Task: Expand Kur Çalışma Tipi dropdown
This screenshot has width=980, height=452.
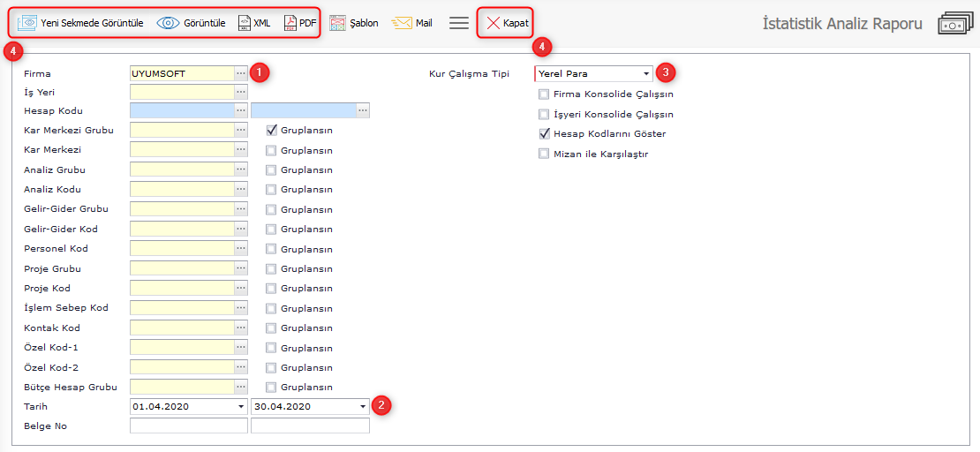Action: [646, 74]
